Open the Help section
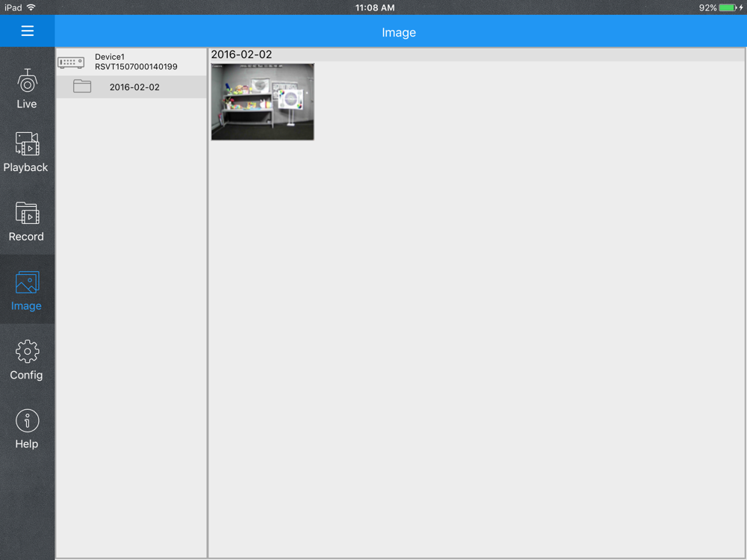Image resolution: width=747 pixels, height=560 pixels. click(x=27, y=429)
